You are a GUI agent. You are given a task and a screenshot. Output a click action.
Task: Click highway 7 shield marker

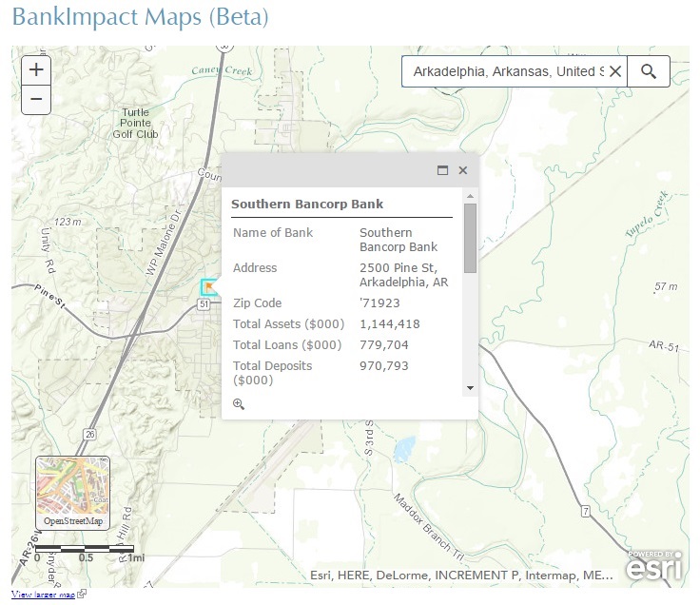pyautogui.click(x=586, y=511)
